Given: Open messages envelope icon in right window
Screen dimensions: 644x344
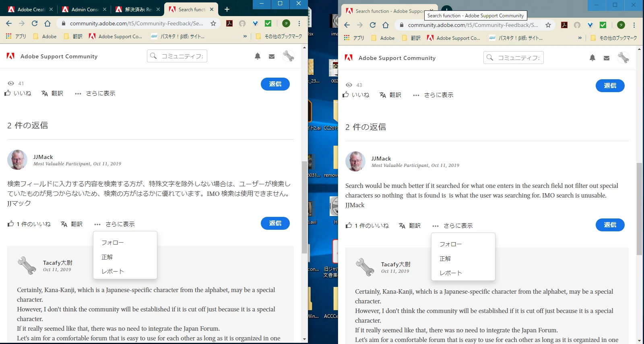Looking at the screenshot, I should [x=607, y=58].
